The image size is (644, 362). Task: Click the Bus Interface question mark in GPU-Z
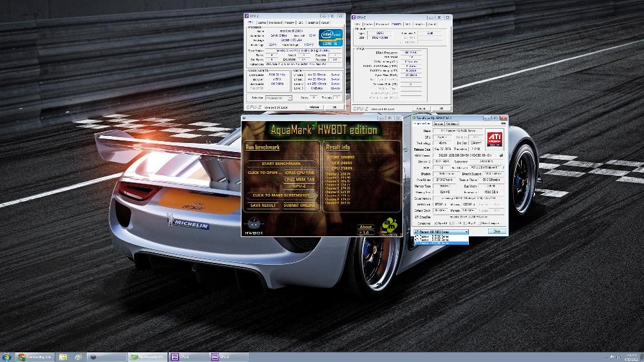pos(504,167)
